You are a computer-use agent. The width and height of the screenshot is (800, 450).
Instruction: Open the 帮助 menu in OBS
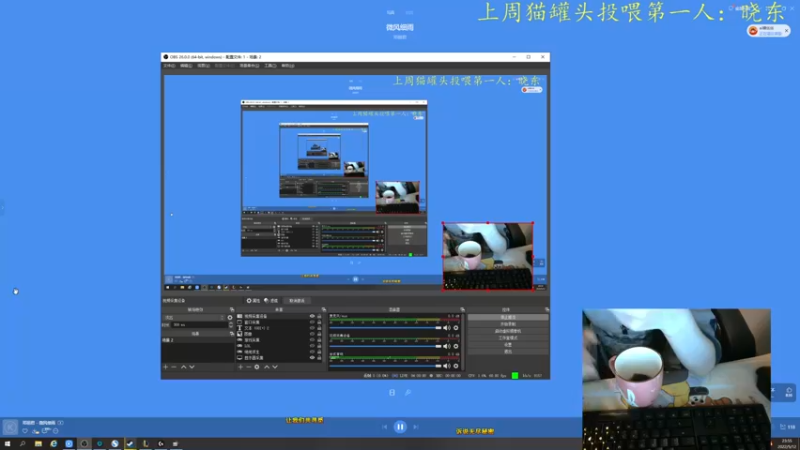(288, 66)
